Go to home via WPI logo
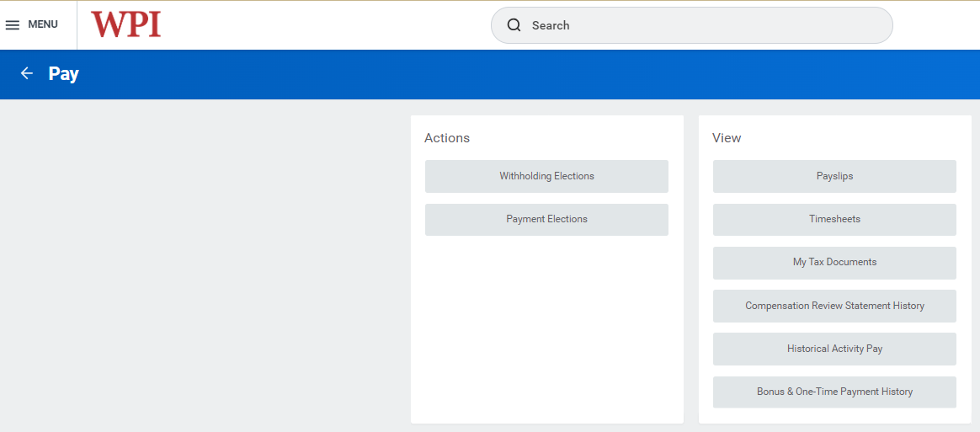Screen dimensions: 980x432 125,24
